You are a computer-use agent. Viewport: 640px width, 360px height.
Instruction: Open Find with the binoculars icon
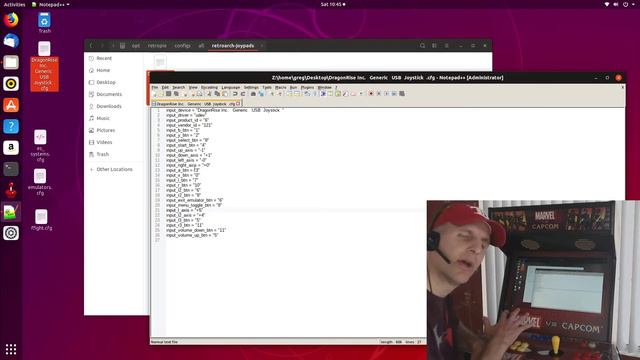click(x=253, y=93)
